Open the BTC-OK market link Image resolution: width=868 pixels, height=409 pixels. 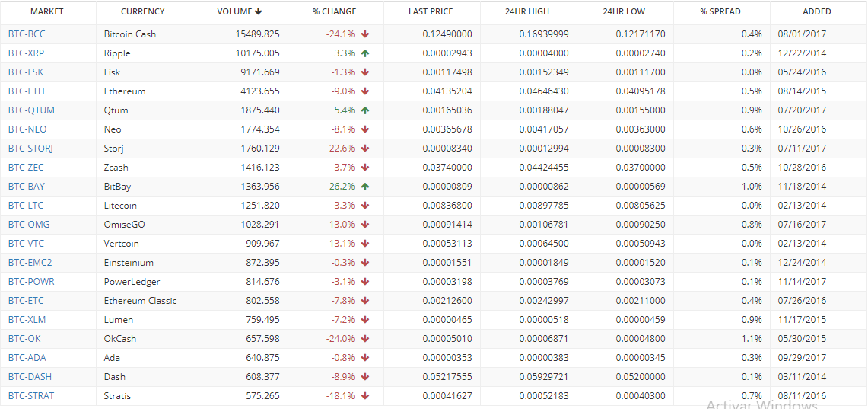click(x=24, y=339)
